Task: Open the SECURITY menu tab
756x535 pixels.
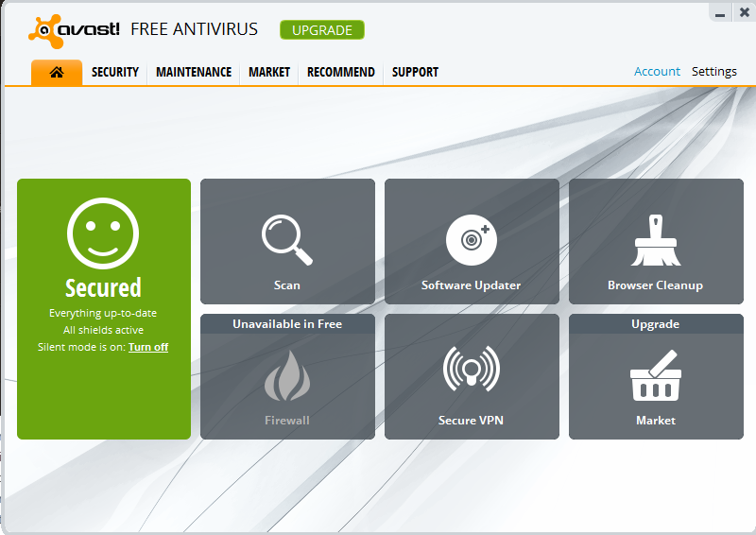Action: (x=114, y=73)
